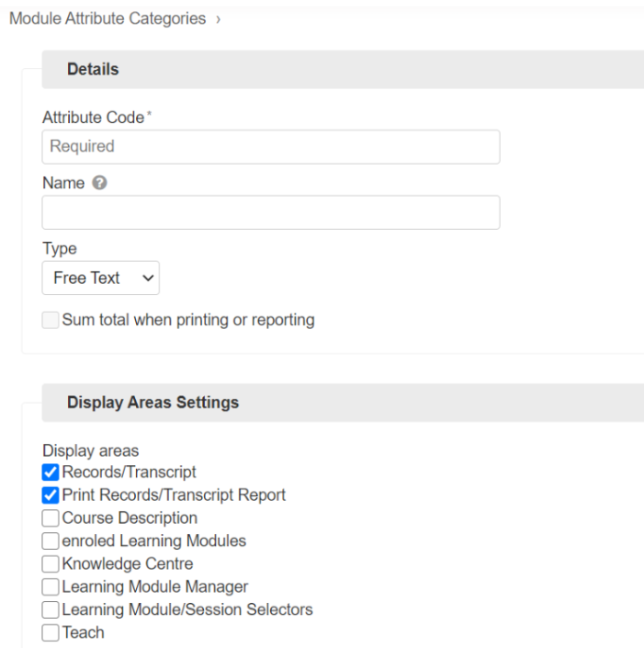Tick the enroled Learning Modules checkbox
Screen dimensions: 644x648
pyautogui.click(x=51, y=541)
